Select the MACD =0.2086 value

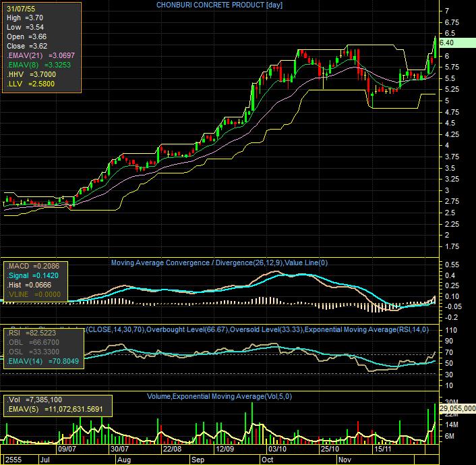point(33,266)
